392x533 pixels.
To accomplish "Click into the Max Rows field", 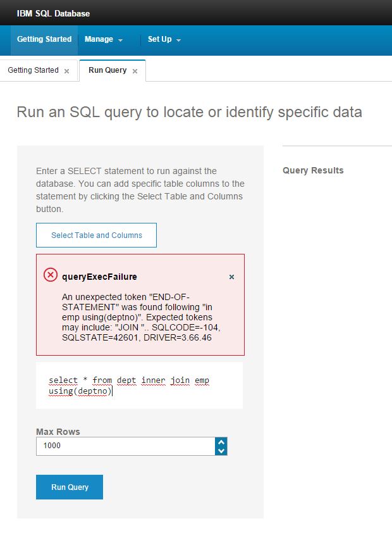I will coord(126,446).
